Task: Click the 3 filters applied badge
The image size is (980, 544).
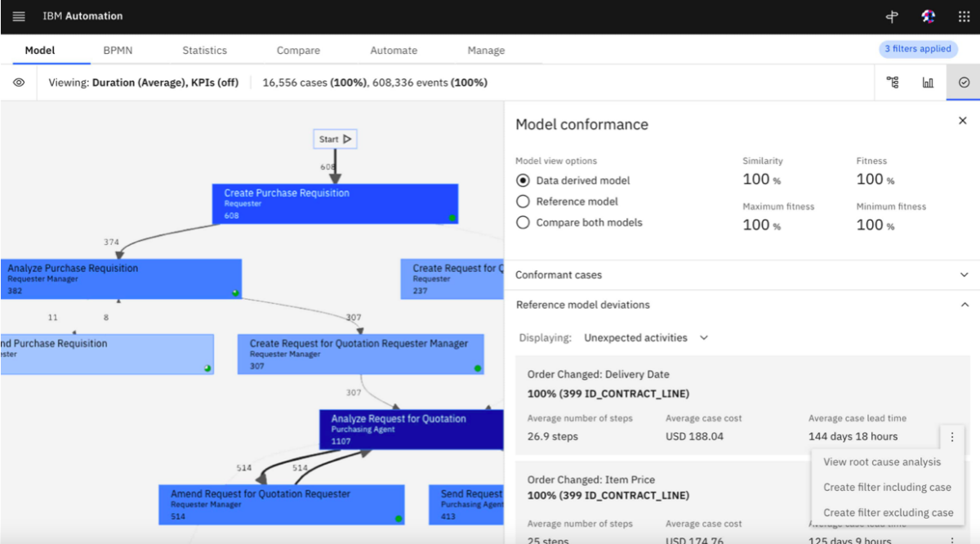Action: pos(918,49)
